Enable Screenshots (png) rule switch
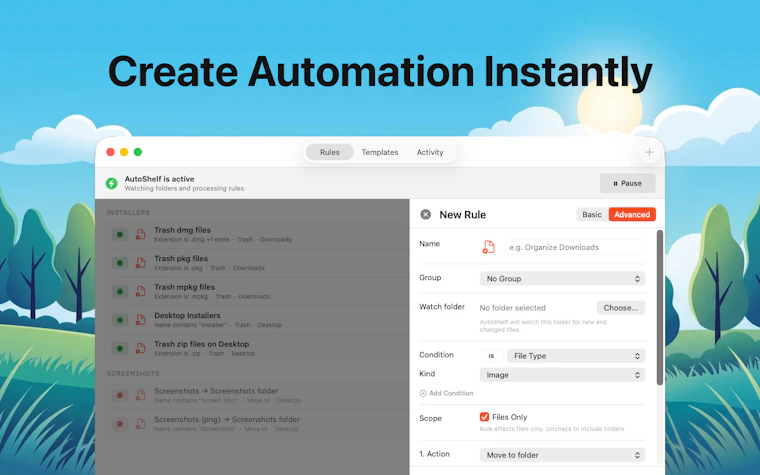 tap(120, 424)
